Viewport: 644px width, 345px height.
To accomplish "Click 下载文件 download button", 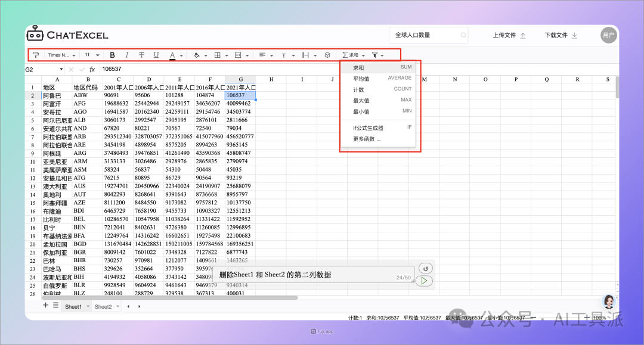I will point(561,35).
